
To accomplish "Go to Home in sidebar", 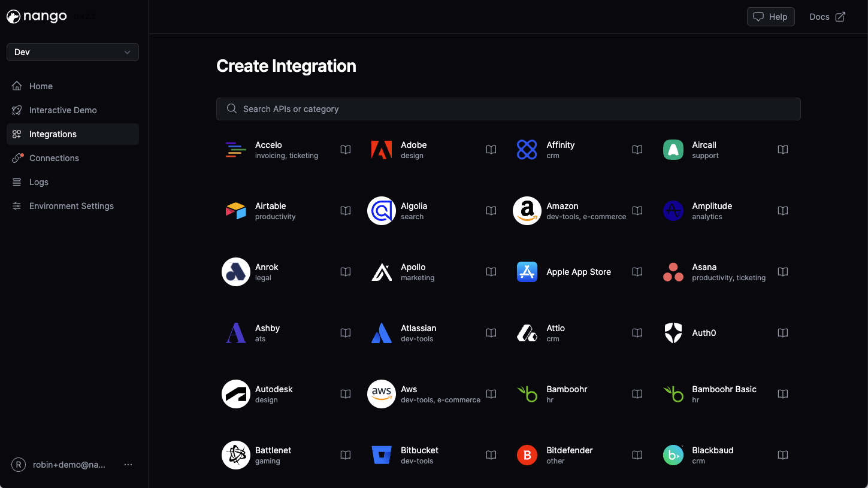I will pos(72,86).
